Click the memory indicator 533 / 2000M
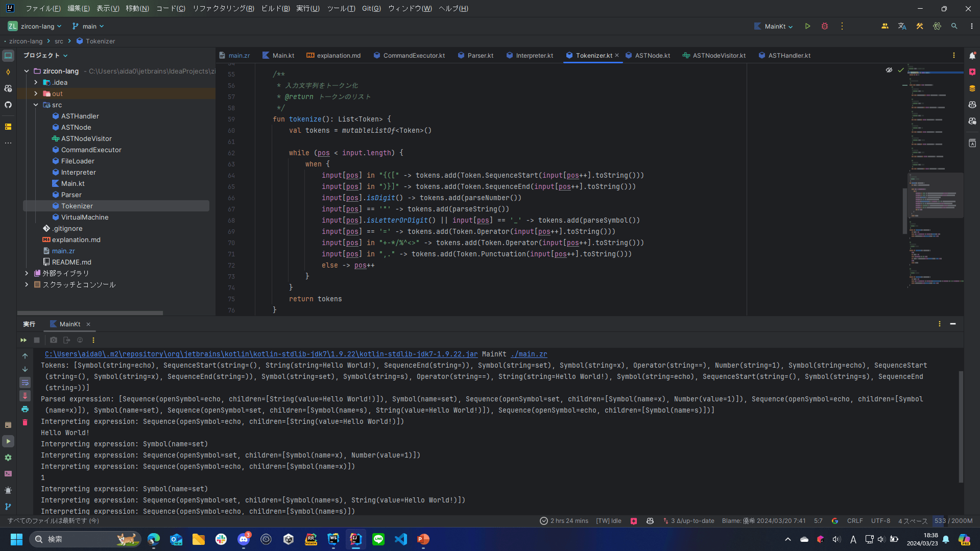Viewport: 980px width, 551px height. (x=953, y=521)
